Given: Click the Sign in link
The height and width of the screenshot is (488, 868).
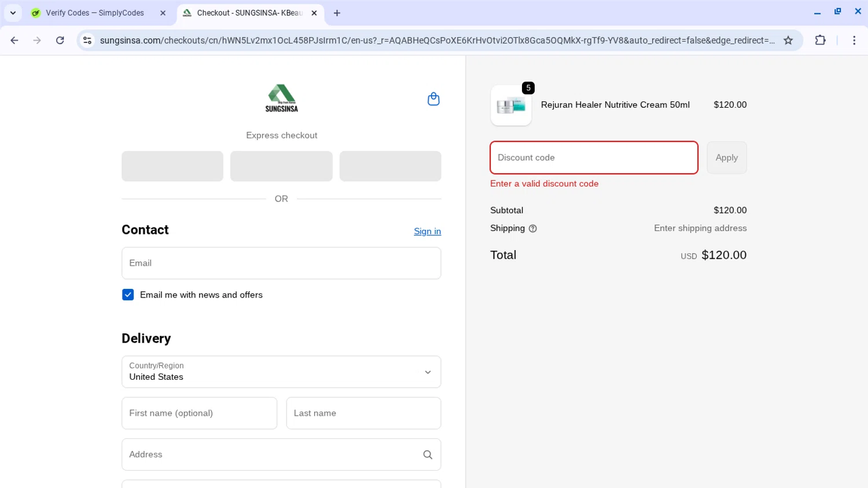Looking at the screenshot, I should coord(427,231).
